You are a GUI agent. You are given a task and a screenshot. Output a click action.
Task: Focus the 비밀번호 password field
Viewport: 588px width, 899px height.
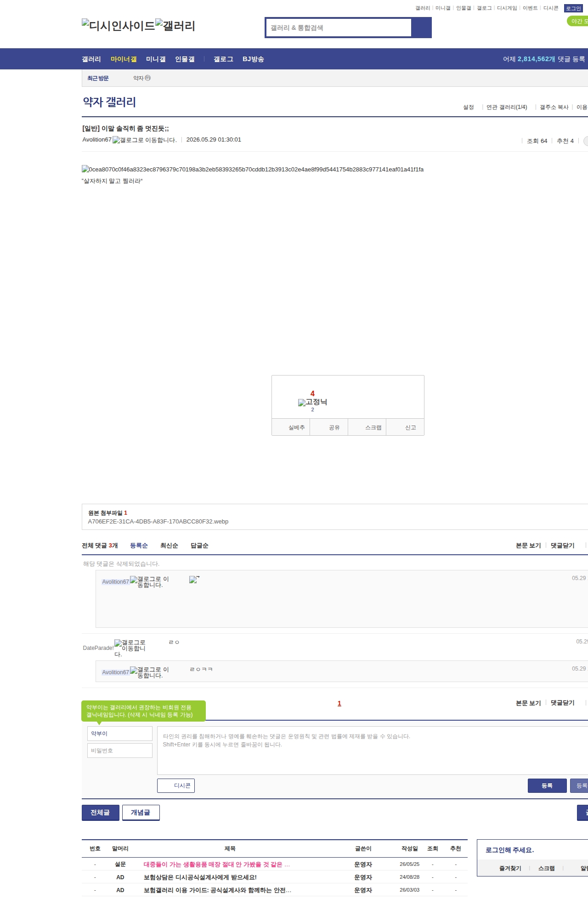120,751
